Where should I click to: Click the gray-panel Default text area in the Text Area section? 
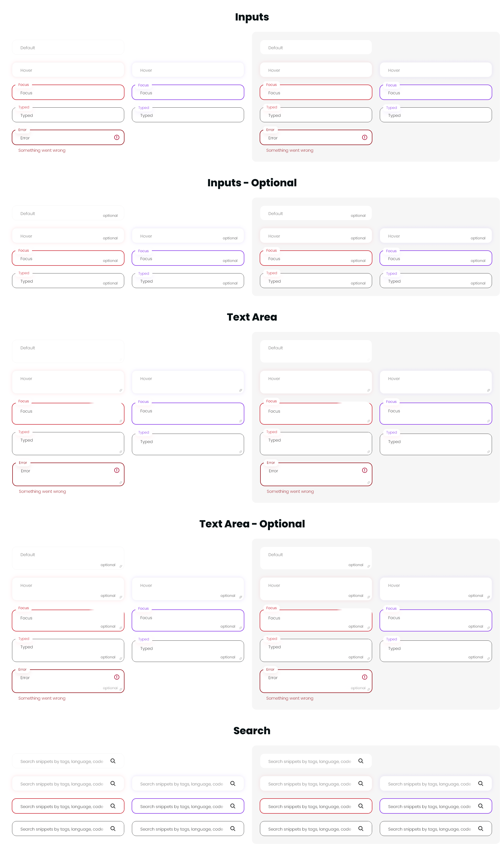pos(316,351)
